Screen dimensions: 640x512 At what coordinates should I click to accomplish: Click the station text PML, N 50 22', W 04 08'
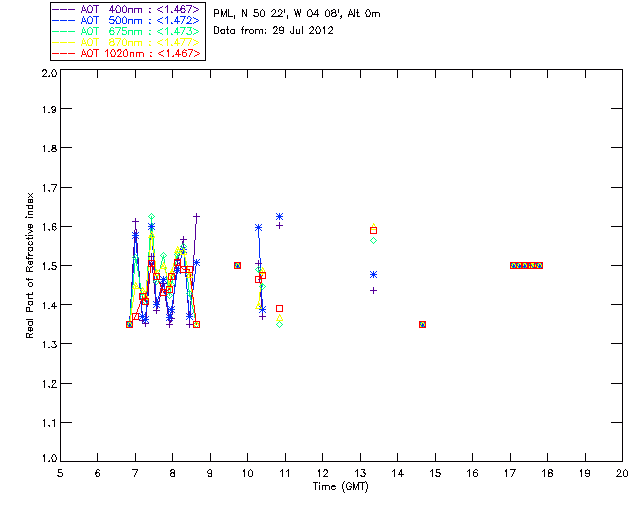(278, 13)
